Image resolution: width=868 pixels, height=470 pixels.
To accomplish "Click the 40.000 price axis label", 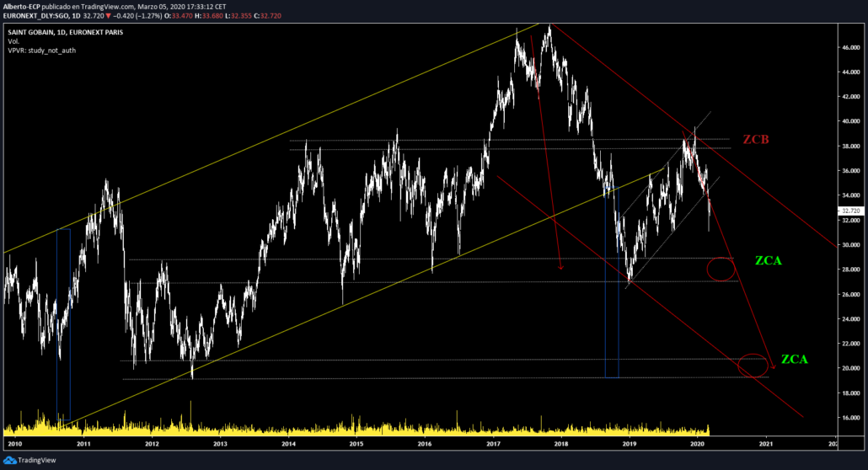I will (x=851, y=121).
